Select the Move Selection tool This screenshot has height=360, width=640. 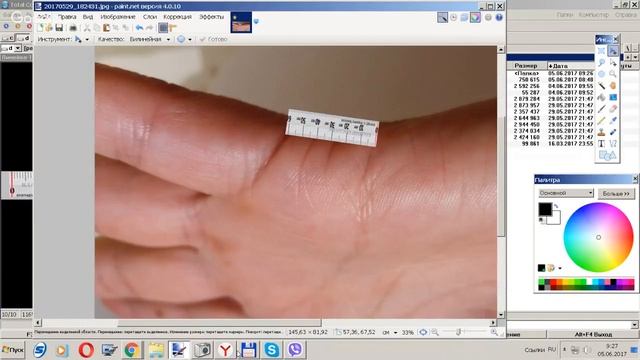pyautogui.click(x=613, y=62)
